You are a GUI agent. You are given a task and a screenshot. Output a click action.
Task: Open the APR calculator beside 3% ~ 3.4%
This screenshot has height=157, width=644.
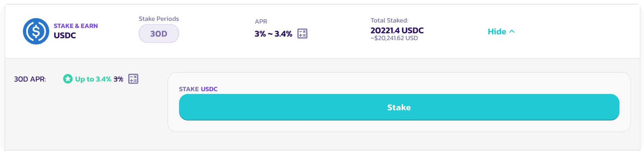pyautogui.click(x=302, y=34)
